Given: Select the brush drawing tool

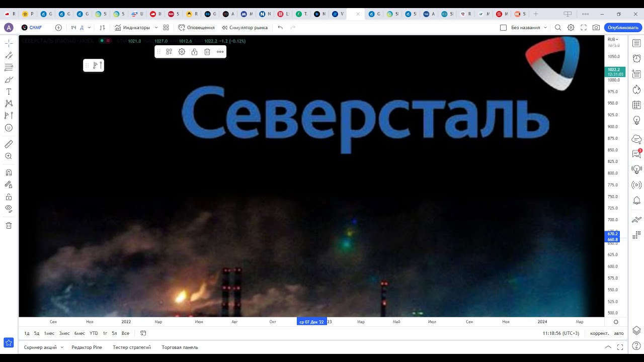Looking at the screenshot, I should pyautogui.click(x=9, y=79).
